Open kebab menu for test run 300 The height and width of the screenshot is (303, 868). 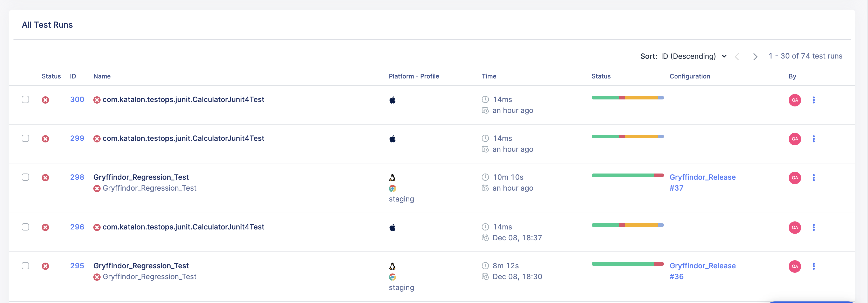tap(813, 100)
